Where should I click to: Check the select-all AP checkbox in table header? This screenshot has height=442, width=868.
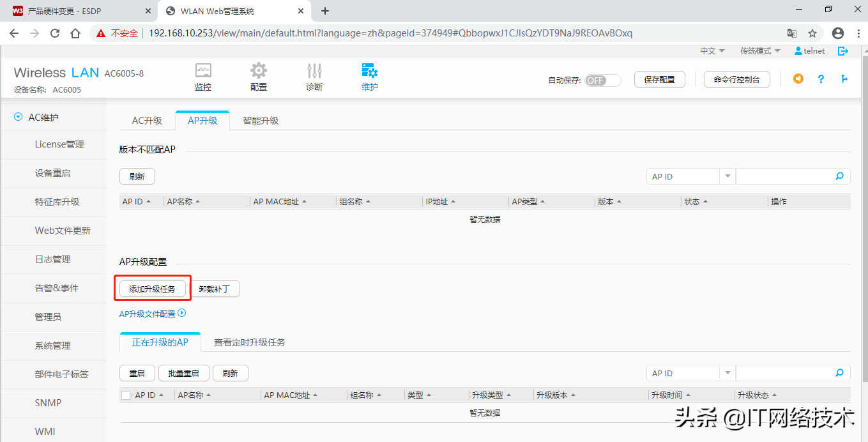click(126, 395)
